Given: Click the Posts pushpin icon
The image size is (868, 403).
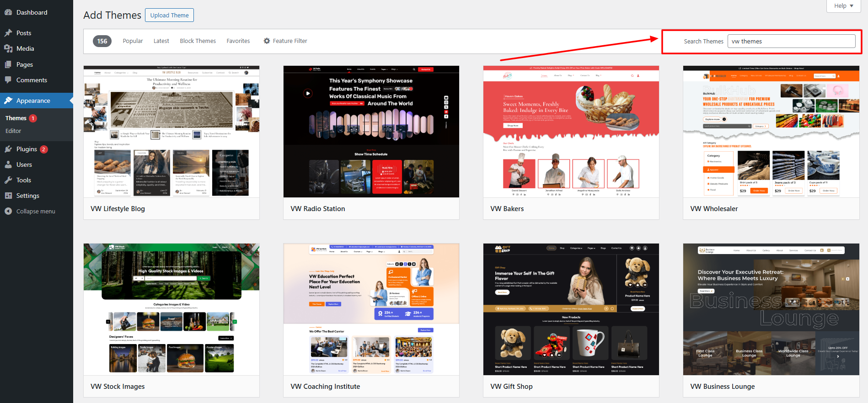Looking at the screenshot, I should (x=8, y=33).
